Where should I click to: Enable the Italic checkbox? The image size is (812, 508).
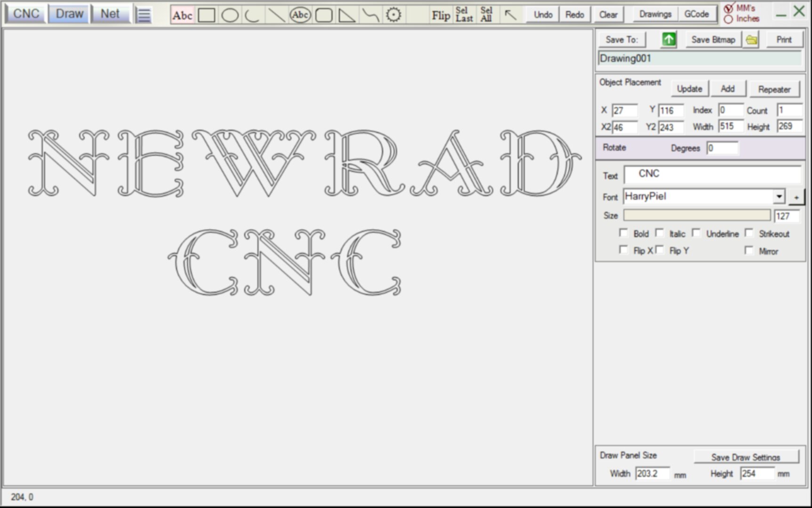[x=659, y=233]
